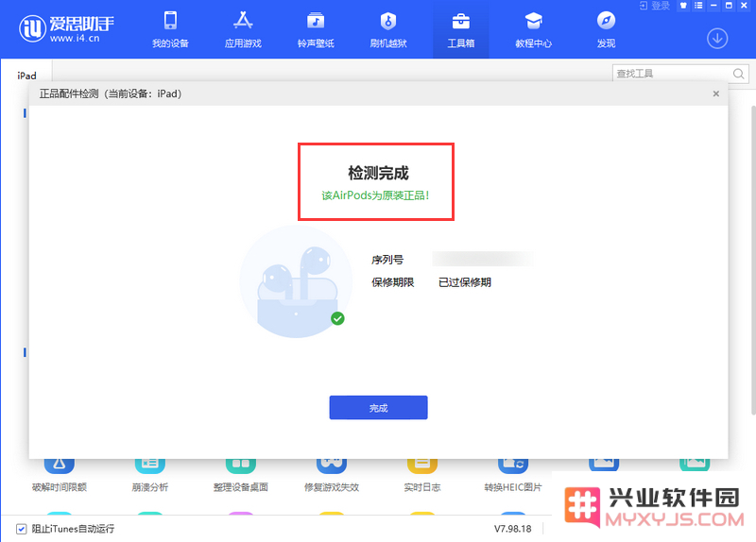Image resolution: width=756 pixels, height=542 pixels.
Task: Open 整理设备桌面 tool
Action: click(x=241, y=475)
